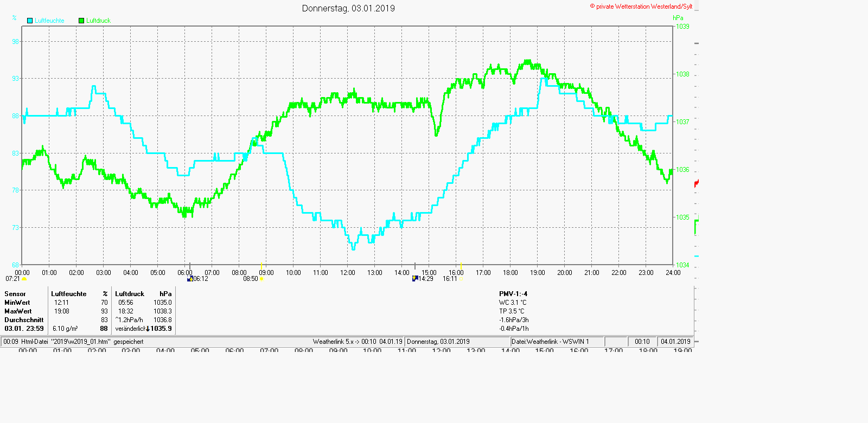Screen dimensions: 868x423
Task: Click the PMV-1:-4 heading
Action: [513, 294]
